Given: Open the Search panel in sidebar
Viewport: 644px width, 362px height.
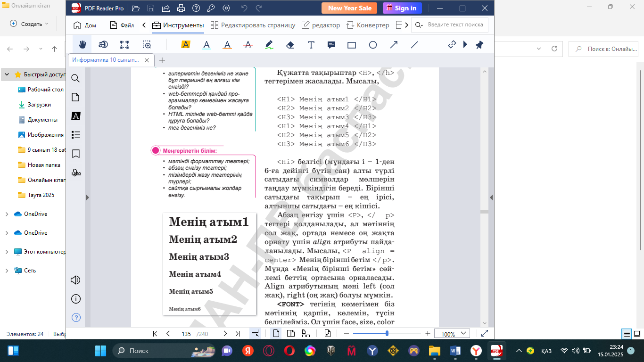Looking at the screenshot, I should (75, 78).
